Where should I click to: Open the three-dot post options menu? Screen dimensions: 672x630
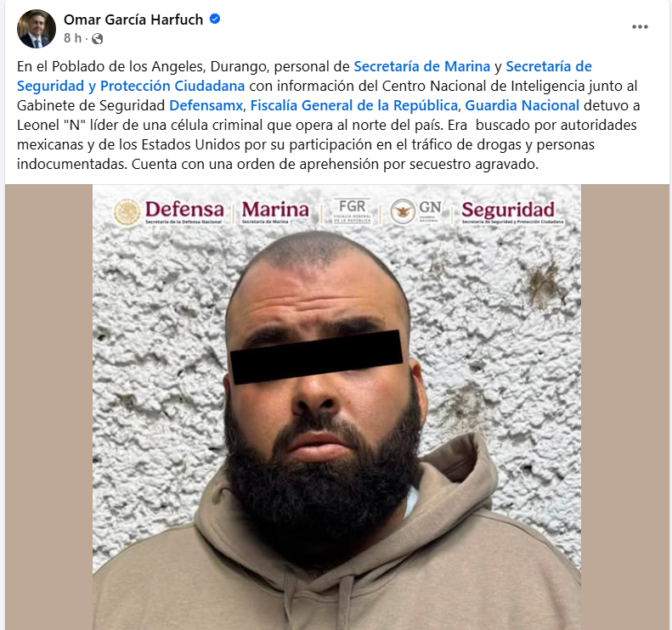pos(640,26)
